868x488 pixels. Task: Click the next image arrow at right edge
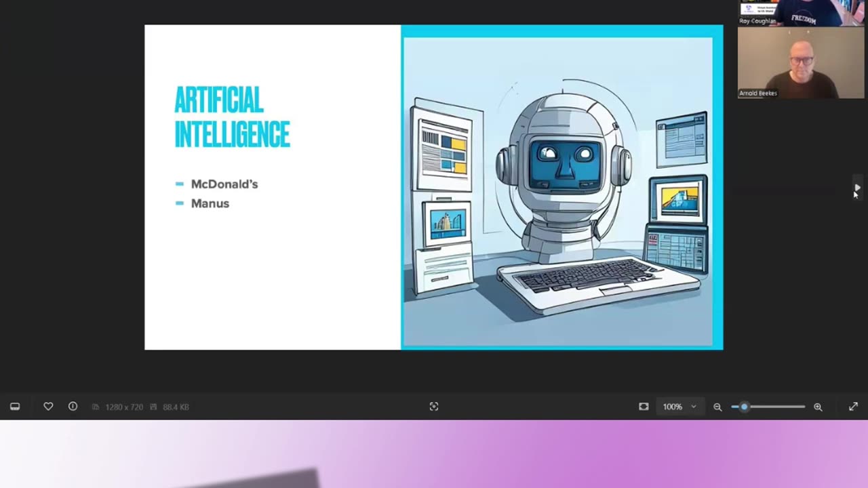(857, 188)
